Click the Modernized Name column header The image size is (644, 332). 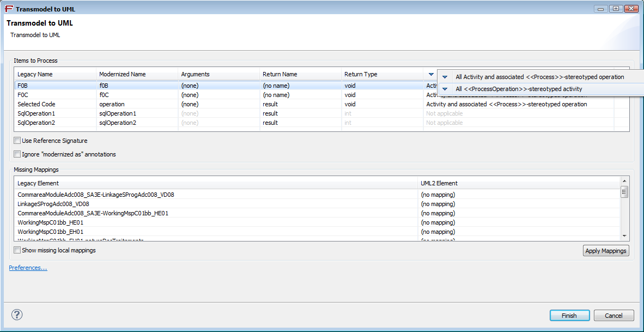click(137, 74)
